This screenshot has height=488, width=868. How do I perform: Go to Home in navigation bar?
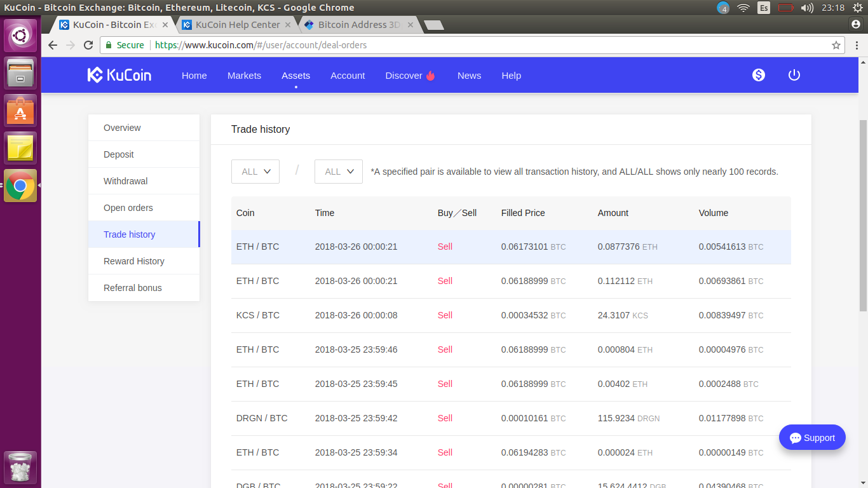click(x=194, y=75)
